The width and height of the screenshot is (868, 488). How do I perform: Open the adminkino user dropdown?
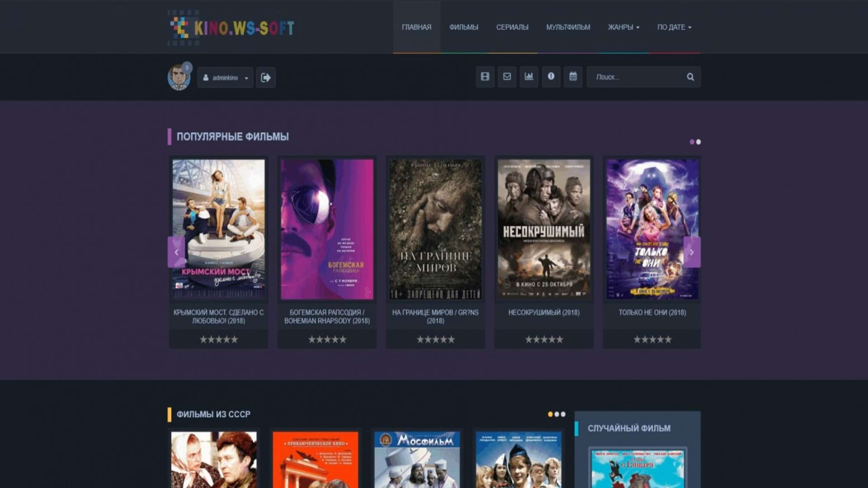click(x=225, y=78)
